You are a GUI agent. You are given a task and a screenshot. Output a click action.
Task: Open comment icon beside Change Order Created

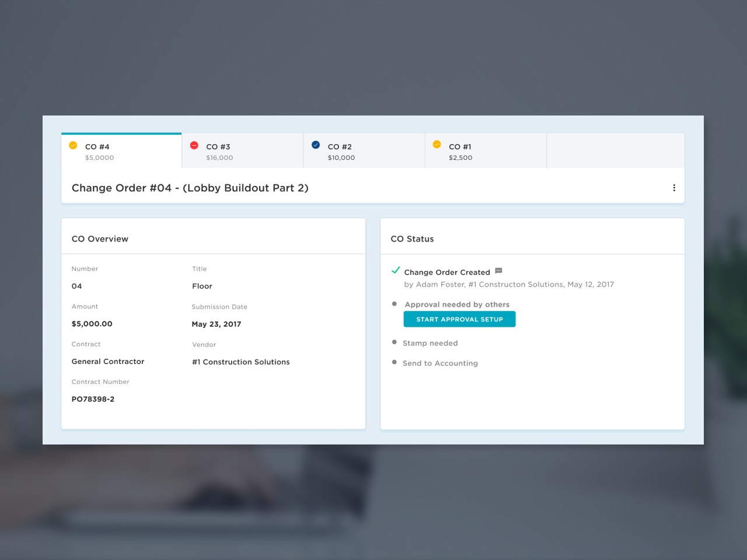click(x=498, y=271)
